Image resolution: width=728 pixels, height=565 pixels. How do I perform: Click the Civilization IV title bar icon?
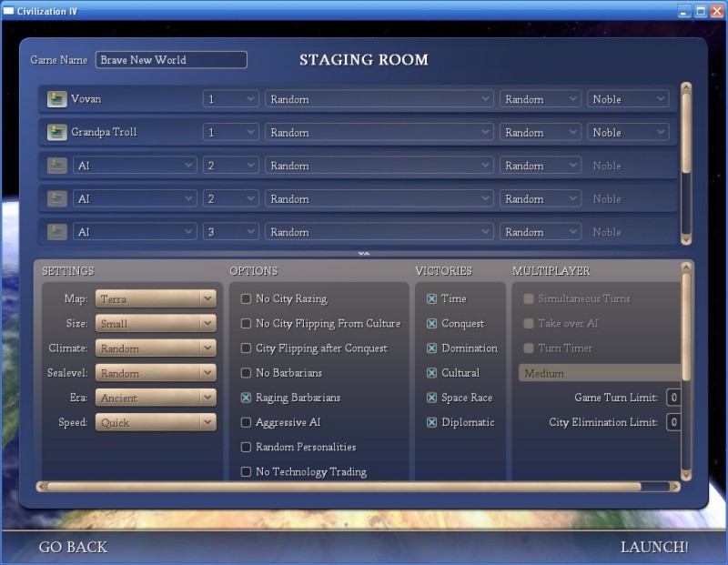pos(8,11)
